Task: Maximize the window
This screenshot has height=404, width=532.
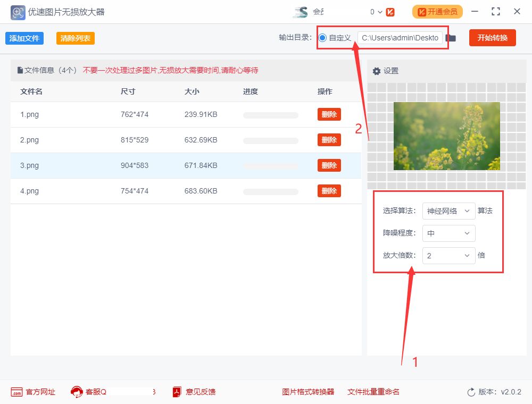Action: tap(496, 12)
